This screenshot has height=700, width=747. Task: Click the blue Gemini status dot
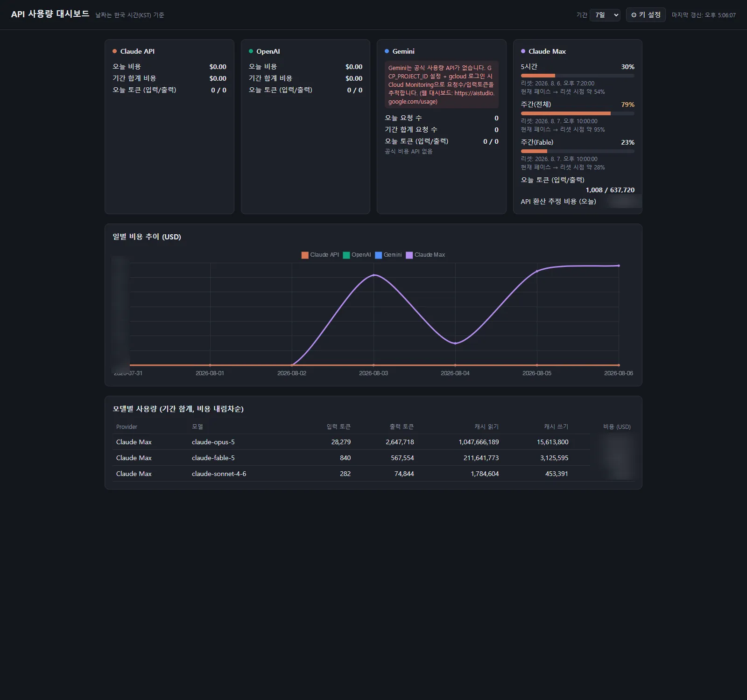(387, 51)
